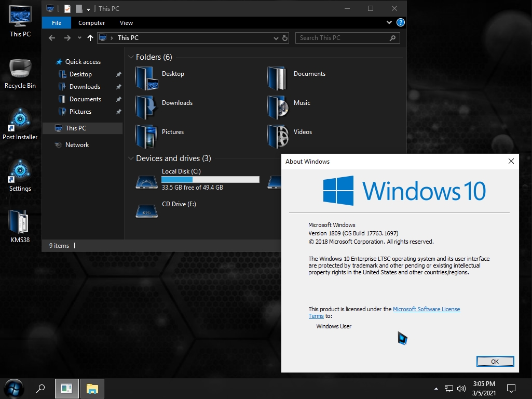This screenshot has height=399, width=532.
Task: Open the Settings desktop shortcut
Action: coord(20,176)
